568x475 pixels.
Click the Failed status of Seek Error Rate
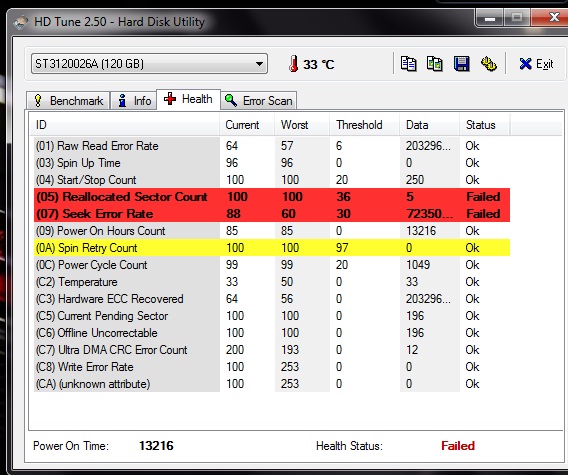[483, 213]
